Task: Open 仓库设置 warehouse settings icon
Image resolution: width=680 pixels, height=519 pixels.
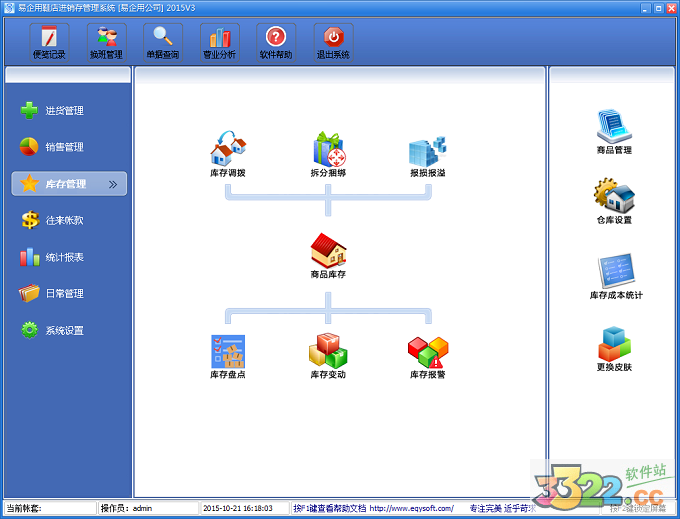Action: coord(614,201)
